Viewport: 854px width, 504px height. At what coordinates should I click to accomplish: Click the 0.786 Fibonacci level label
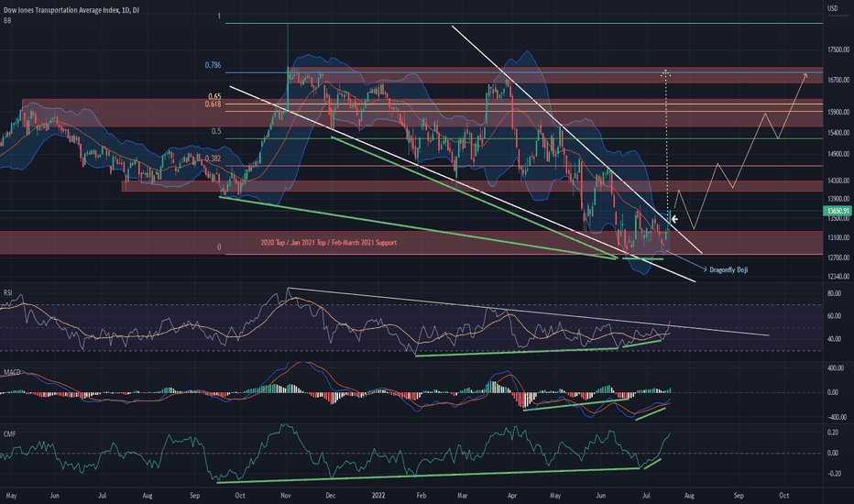coord(213,65)
